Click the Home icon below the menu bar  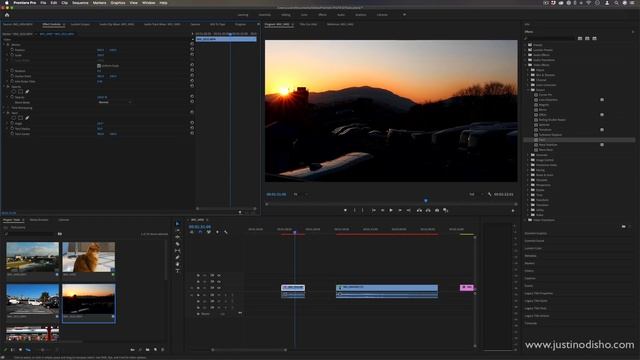click(x=7, y=15)
